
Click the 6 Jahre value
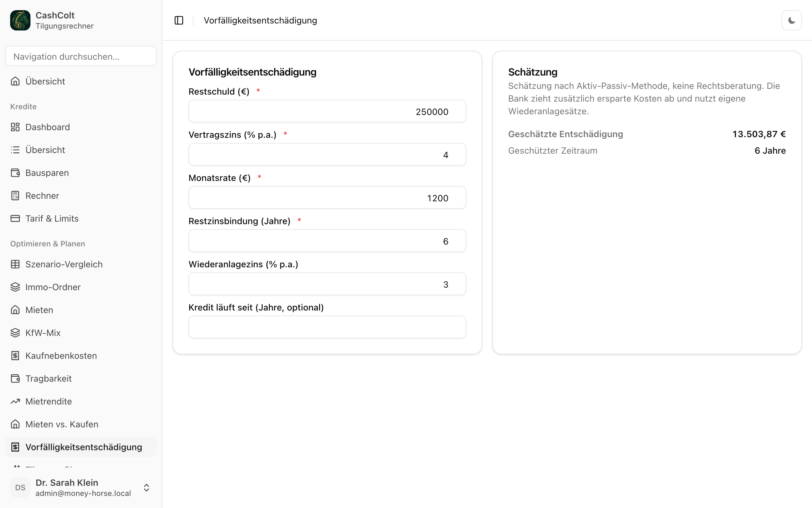[770, 150]
